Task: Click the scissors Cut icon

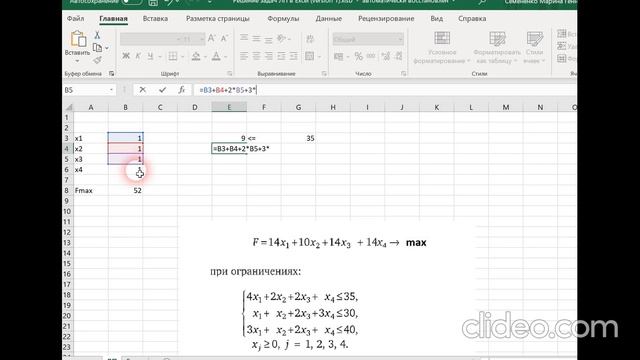Action: pyautogui.click(x=97, y=35)
